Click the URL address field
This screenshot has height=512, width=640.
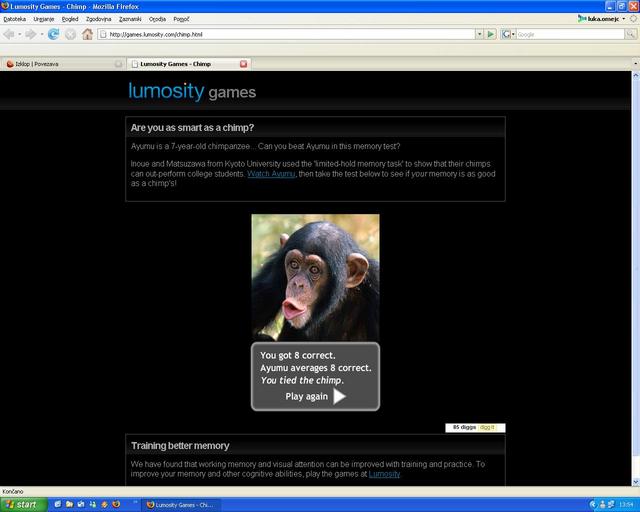click(286, 34)
